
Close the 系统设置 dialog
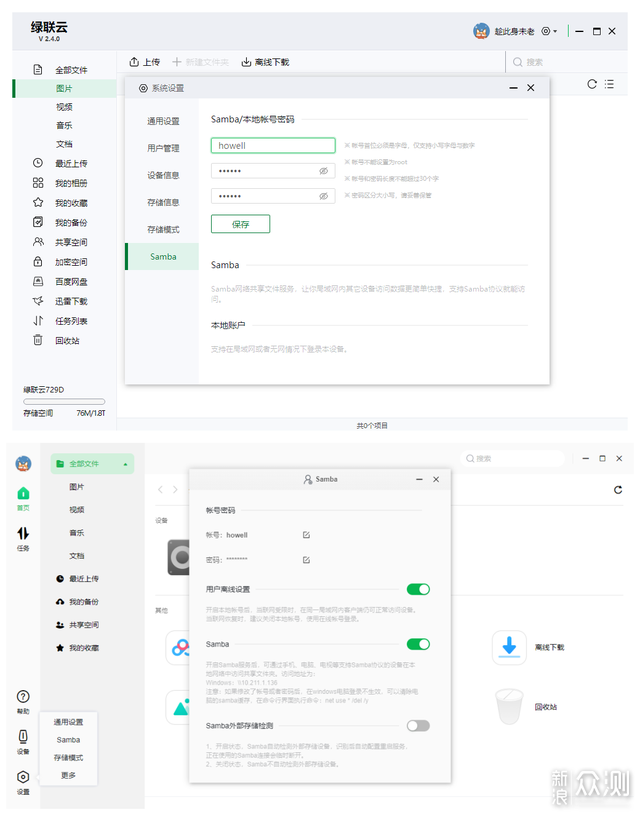(530, 88)
